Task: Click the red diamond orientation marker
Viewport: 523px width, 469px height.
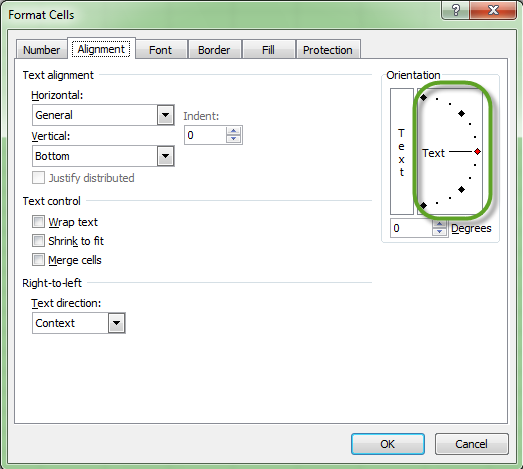Action: (478, 152)
